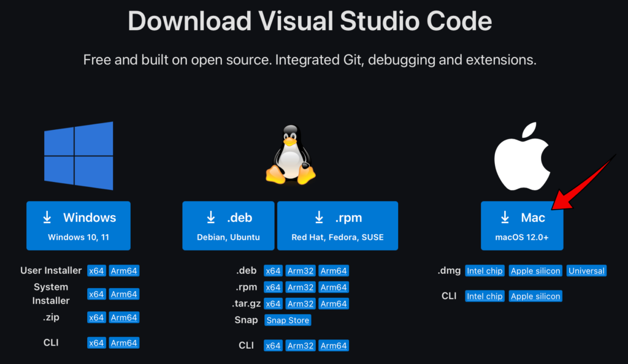The height and width of the screenshot is (364, 628).
Task: Get Mac CLI for Intel chip
Action: (484, 296)
